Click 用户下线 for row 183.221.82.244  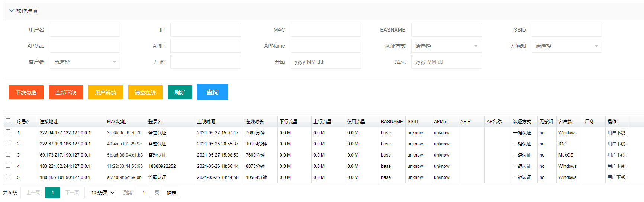(616, 166)
